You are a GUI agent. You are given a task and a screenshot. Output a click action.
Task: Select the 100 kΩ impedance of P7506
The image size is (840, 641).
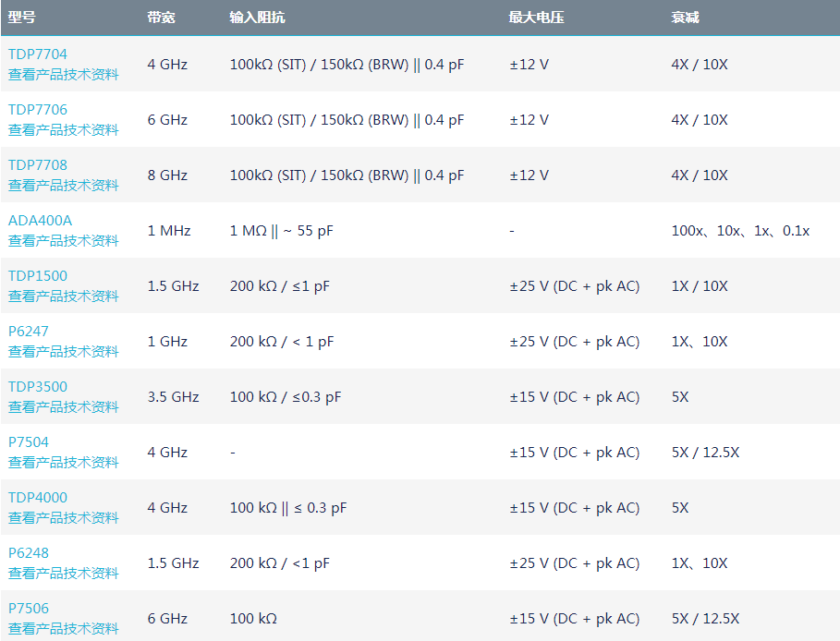click(253, 619)
